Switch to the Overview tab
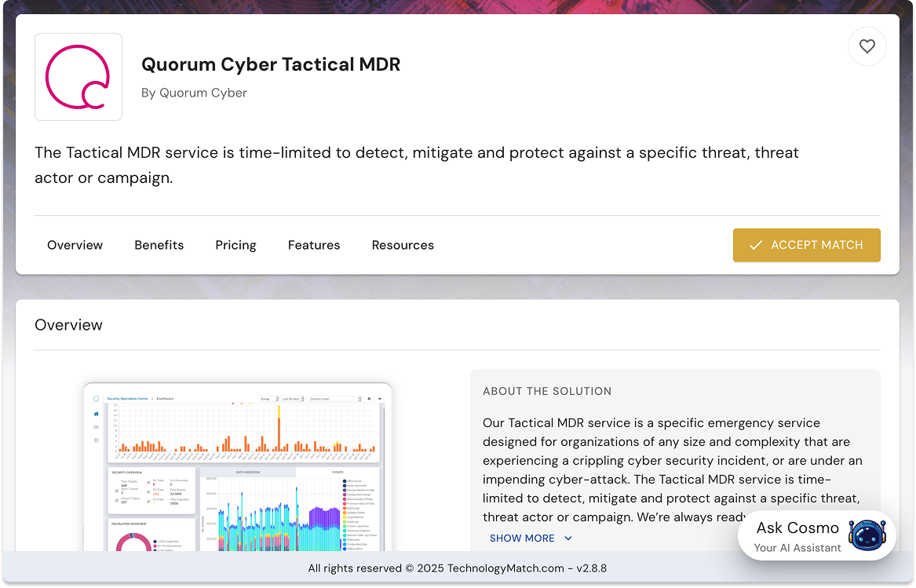This screenshot has width=916, height=588. pyautogui.click(x=75, y=245)
